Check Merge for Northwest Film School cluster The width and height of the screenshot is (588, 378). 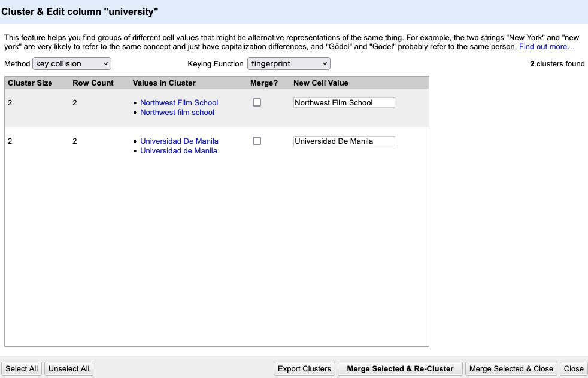(257, 102)
